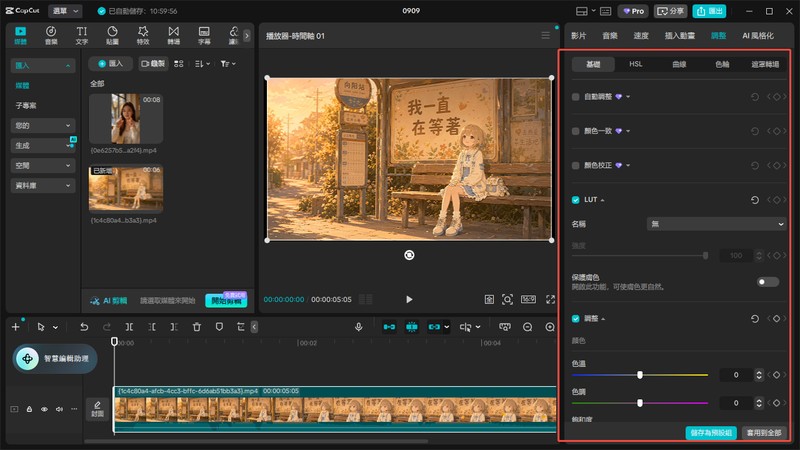Click the 匯入 import button
Screen dimensions: 800x450
click(x=110, y=64)
